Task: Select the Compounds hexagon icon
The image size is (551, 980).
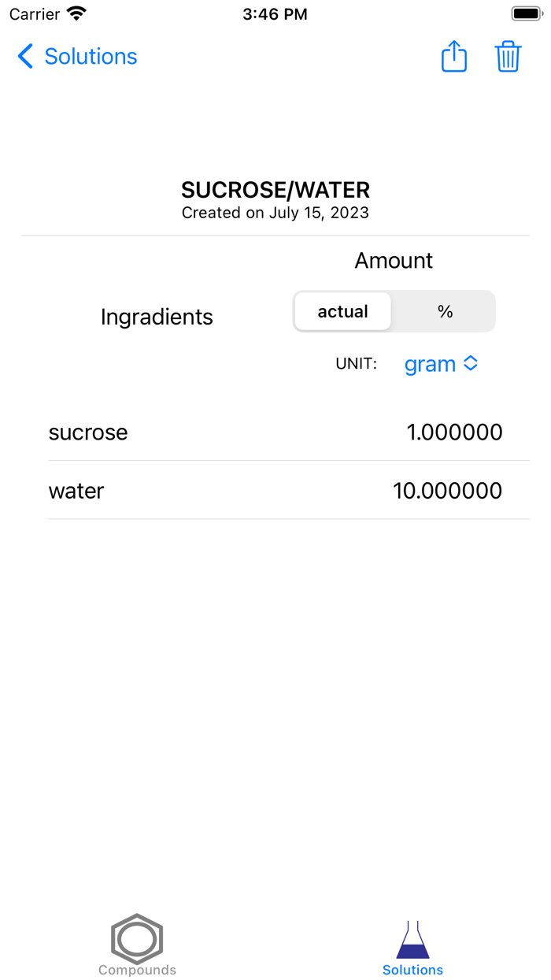Action: pos(137,939)
